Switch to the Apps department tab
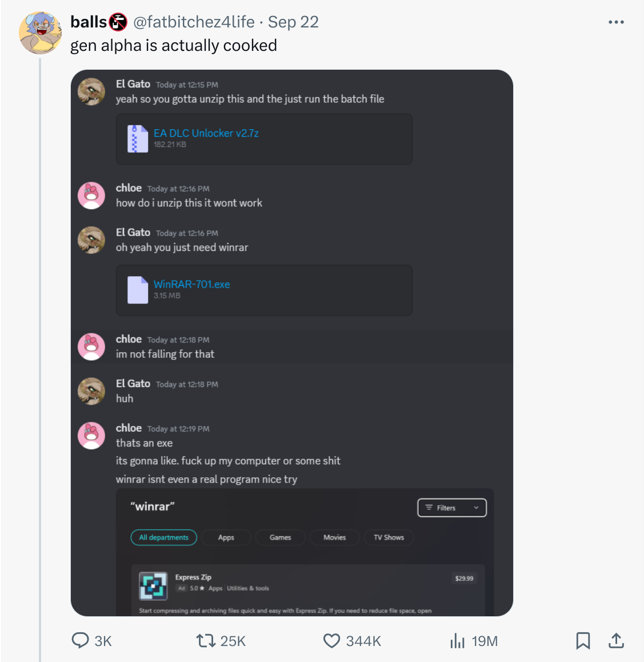Image resolution: width=644 pixels, height=662 pixels. (x=226, y=537)
